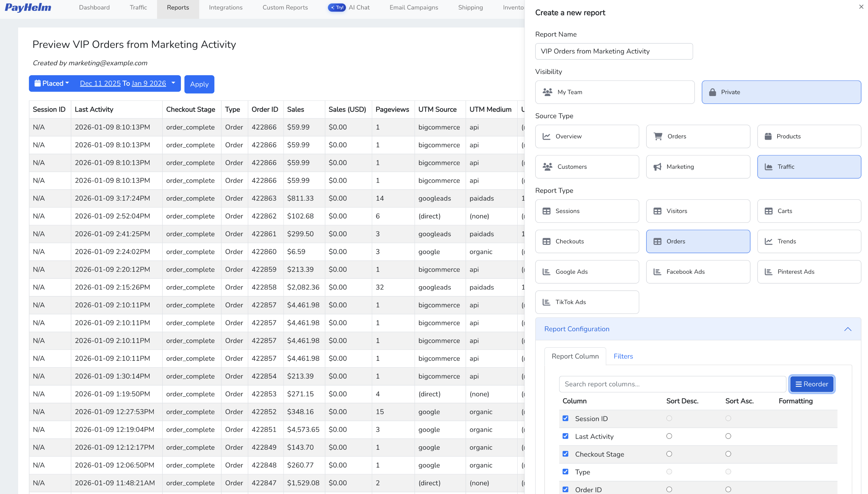Choose the Carts report type
Image resolution: width=868 pixels, height=494 pixels.
[809, 211]
